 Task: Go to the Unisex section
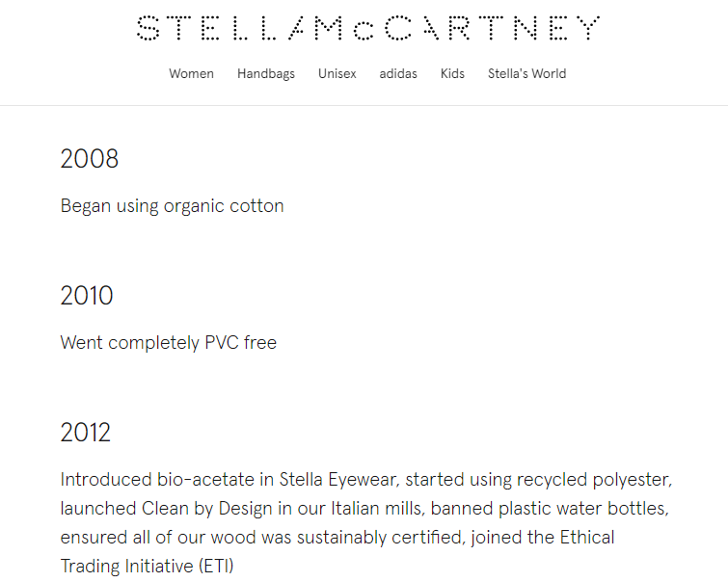tap(337, 74)
